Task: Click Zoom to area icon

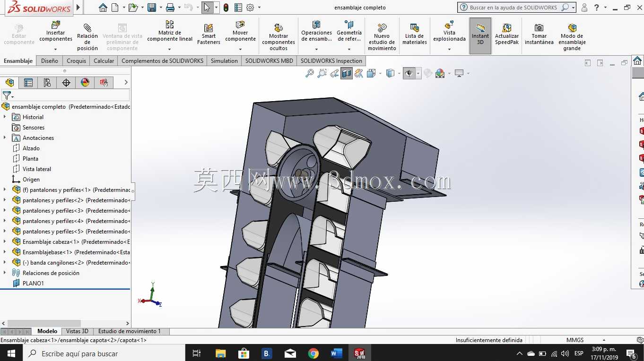Action: coord(322,73)
